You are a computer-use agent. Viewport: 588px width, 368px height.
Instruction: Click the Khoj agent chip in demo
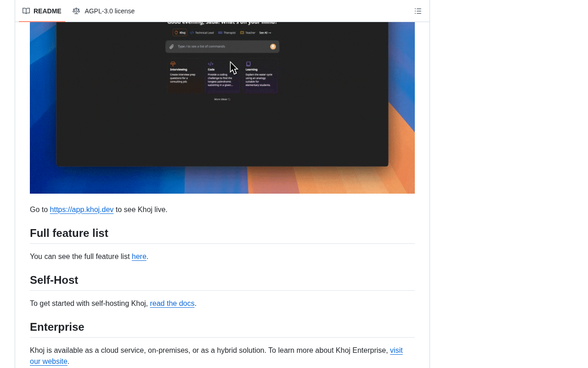click(x=180, y=33)
